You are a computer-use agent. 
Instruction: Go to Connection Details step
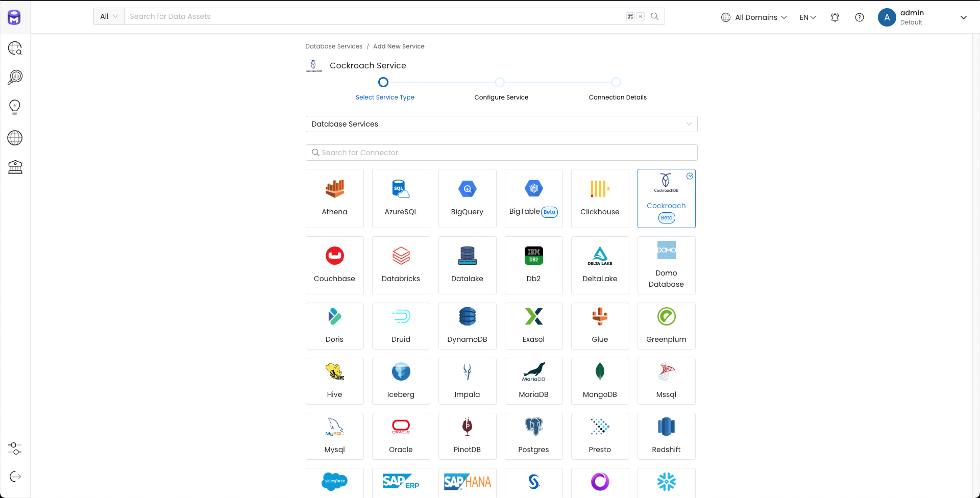click(x=617, y=83)
